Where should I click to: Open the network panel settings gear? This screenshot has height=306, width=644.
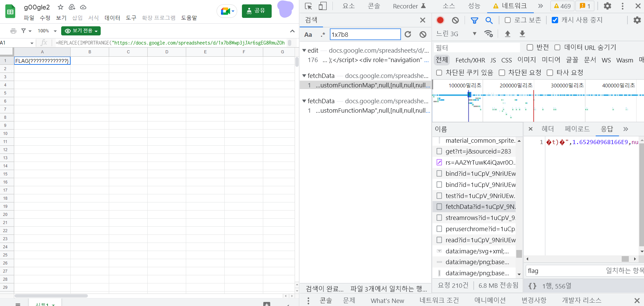tap(637, 20)
